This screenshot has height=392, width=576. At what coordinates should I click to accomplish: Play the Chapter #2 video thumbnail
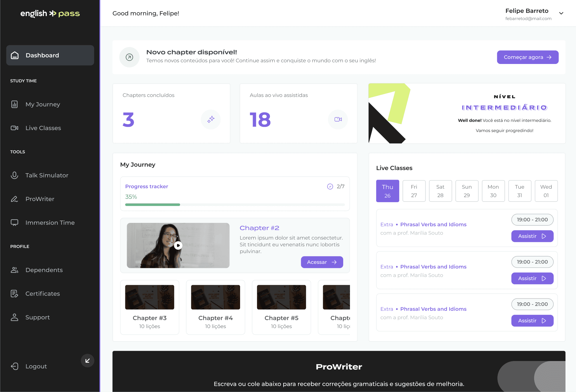click(x=178, y=245)
